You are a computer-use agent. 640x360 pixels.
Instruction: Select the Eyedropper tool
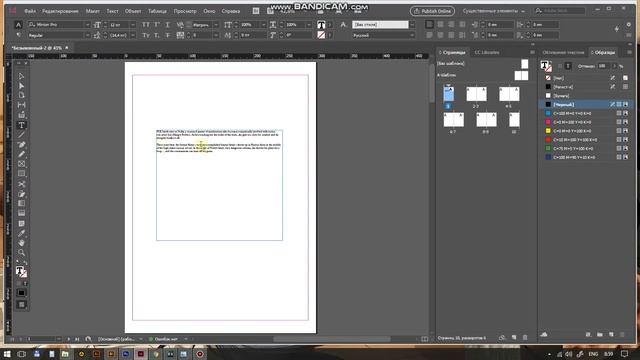pyautogui.click(x=21, y=233)
